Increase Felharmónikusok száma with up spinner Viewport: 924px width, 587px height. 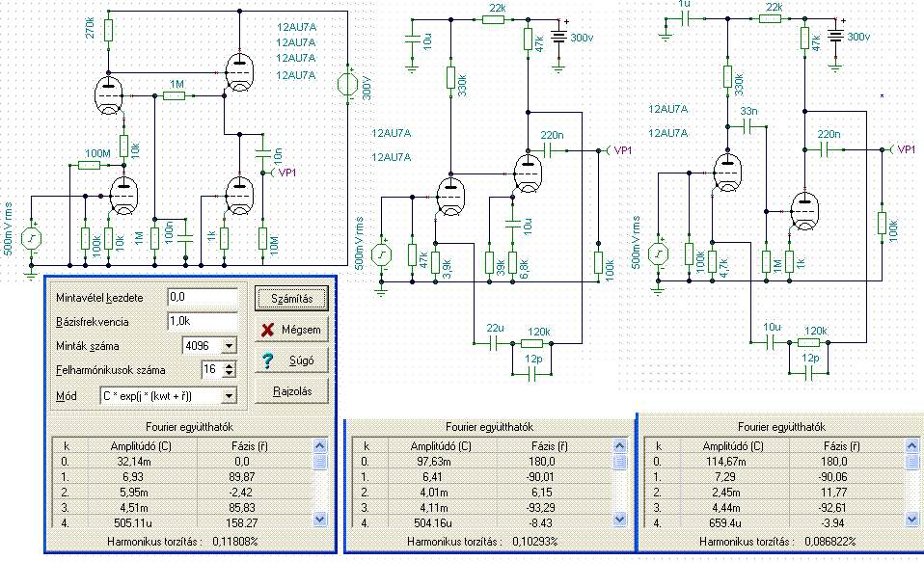(x=230, y=365)
